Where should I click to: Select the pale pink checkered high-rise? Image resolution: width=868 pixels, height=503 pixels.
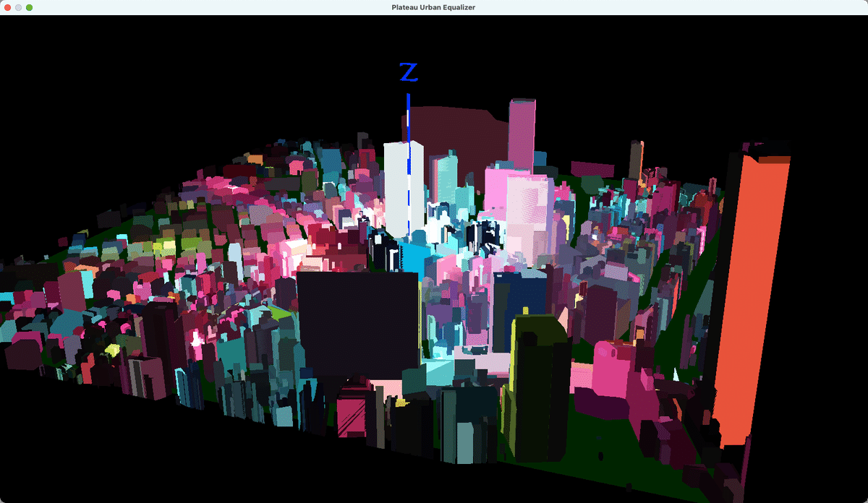[x=529, y=221]
